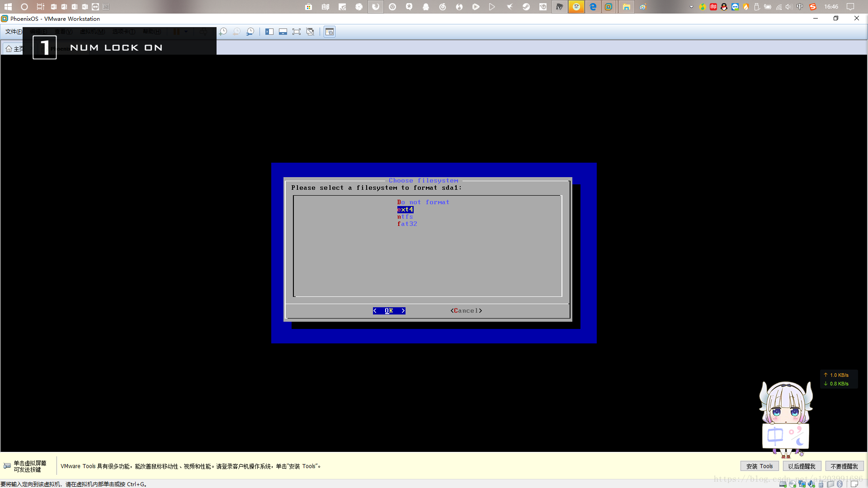Expand hidden system tray icons arrow
This screenshot has height=488, width=868.
[x=691, y=7]
